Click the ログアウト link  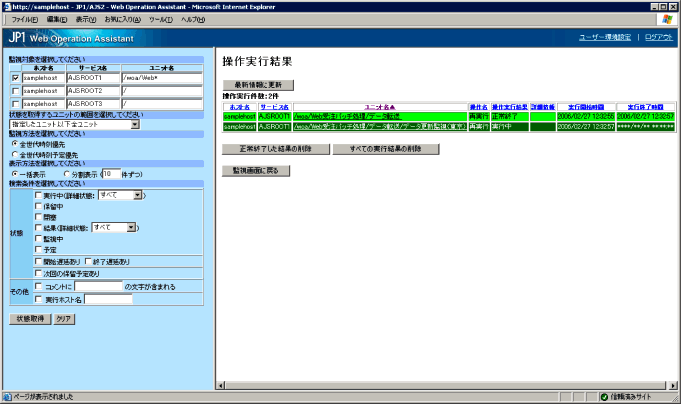click(x=658, y=37)
